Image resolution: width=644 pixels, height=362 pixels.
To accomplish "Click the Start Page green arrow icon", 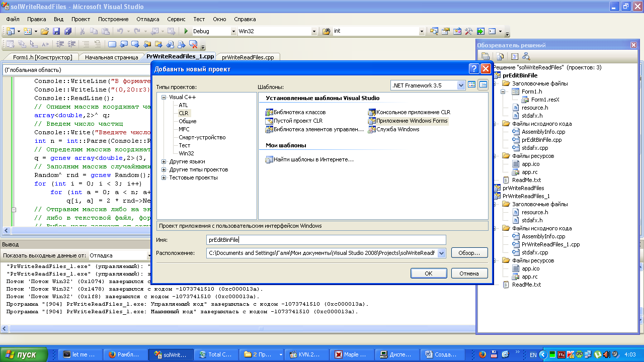I will point(480,31).
